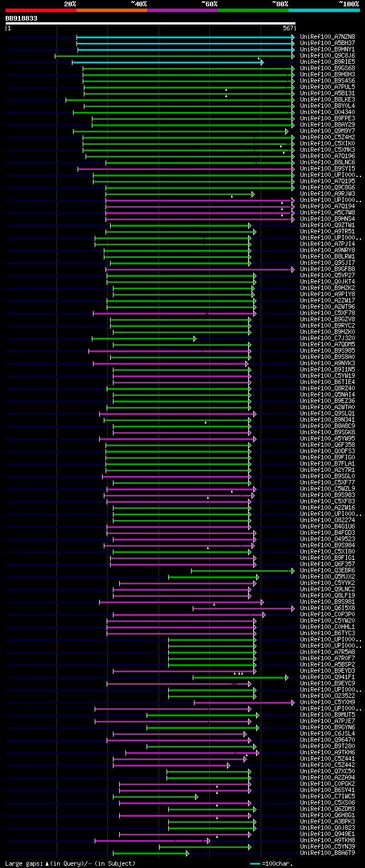
Task: Select the UniRef100_C5XMK3 label
Action: tap(327, 150)
